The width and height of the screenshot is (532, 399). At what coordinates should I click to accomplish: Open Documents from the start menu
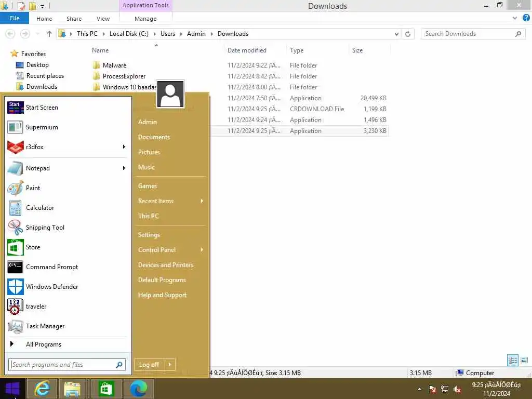click(x=154, y=137)
